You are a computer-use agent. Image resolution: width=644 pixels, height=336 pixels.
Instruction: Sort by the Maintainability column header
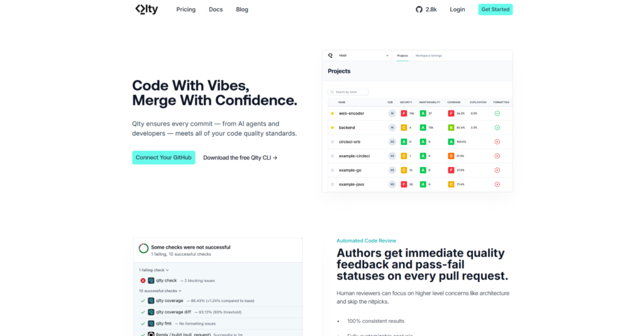[430, 102]
